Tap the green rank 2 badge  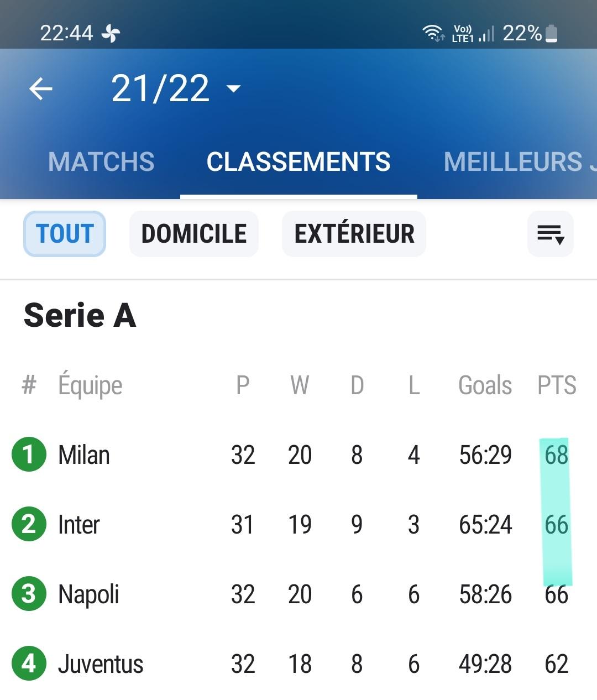click(x=29, y=524)
